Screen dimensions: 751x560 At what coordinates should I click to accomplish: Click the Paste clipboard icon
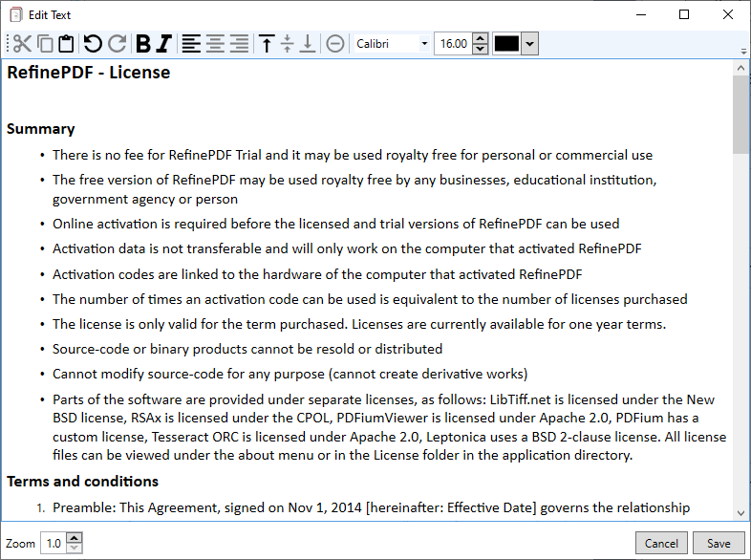tap(66, 44)
